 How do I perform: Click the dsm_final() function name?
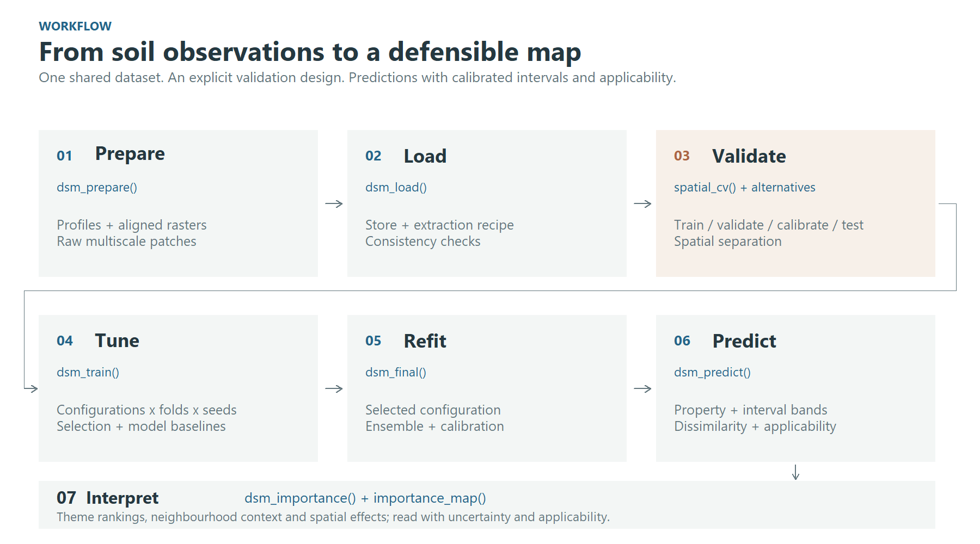click(396, 372)
